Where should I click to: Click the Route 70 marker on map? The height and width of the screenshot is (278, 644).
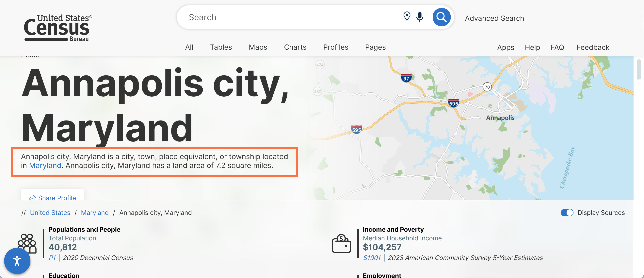coord(487,87)
